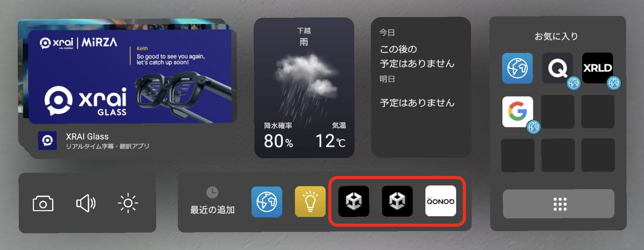This screenshot has width=644, height=250.
Task: Launch the Q favorite shortcut
Action: (558, 68)
